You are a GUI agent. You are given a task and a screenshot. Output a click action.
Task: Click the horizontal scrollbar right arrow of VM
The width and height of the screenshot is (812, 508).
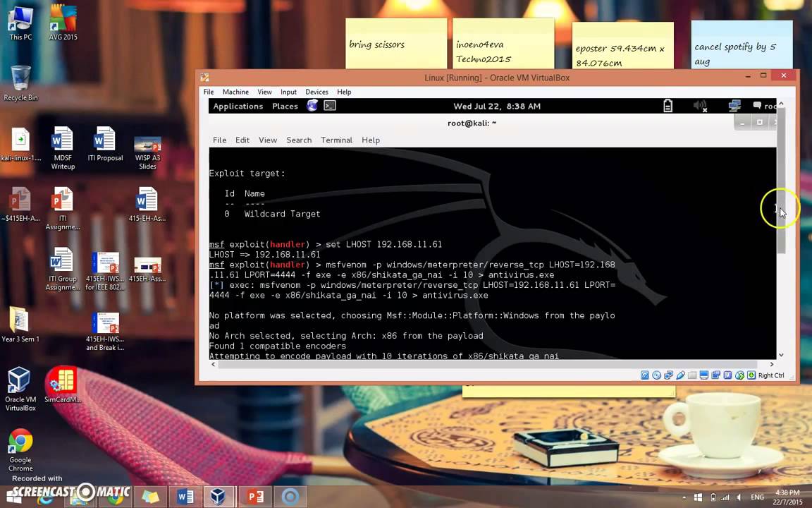[x=772, y=364]
